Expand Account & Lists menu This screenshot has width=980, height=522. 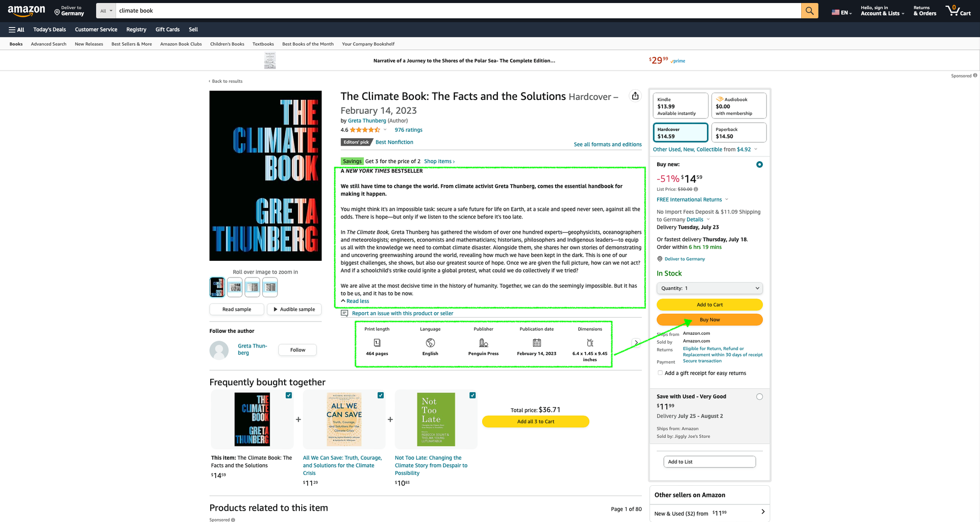(x=882, y=11)
